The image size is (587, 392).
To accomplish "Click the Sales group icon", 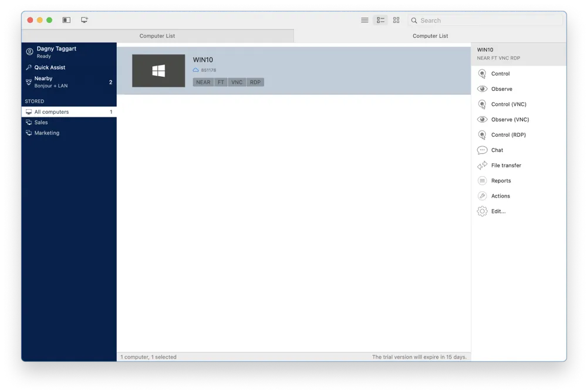I will 29,123.
